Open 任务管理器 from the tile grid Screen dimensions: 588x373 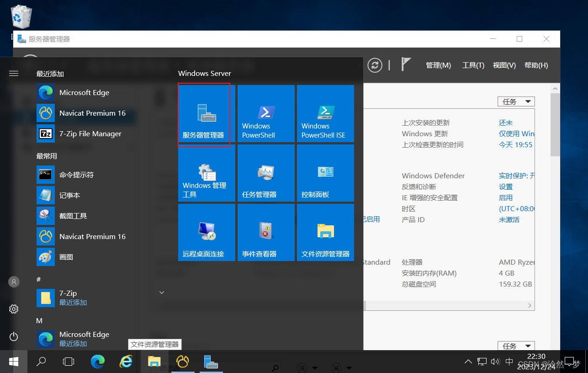(266, 173)
